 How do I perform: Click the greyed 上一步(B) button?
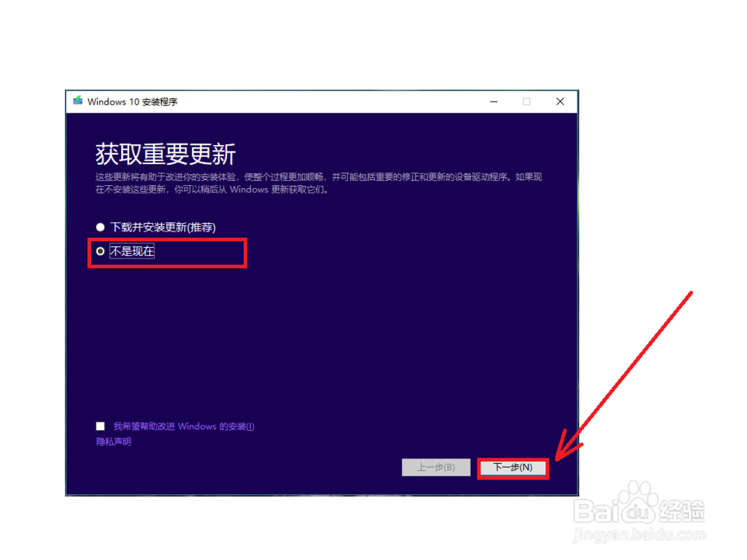tap(436, 467)
